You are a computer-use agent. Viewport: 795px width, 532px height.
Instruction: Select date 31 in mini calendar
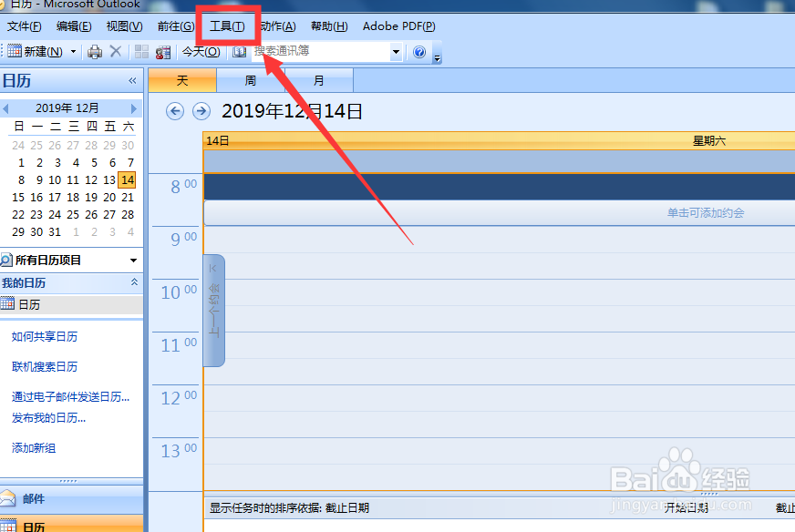55,231
